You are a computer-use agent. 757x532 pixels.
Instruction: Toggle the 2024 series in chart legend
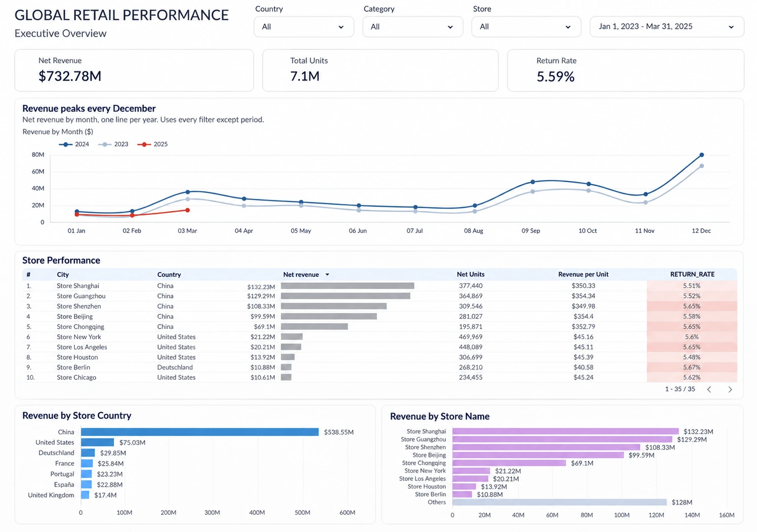click(x=74, y=144)
